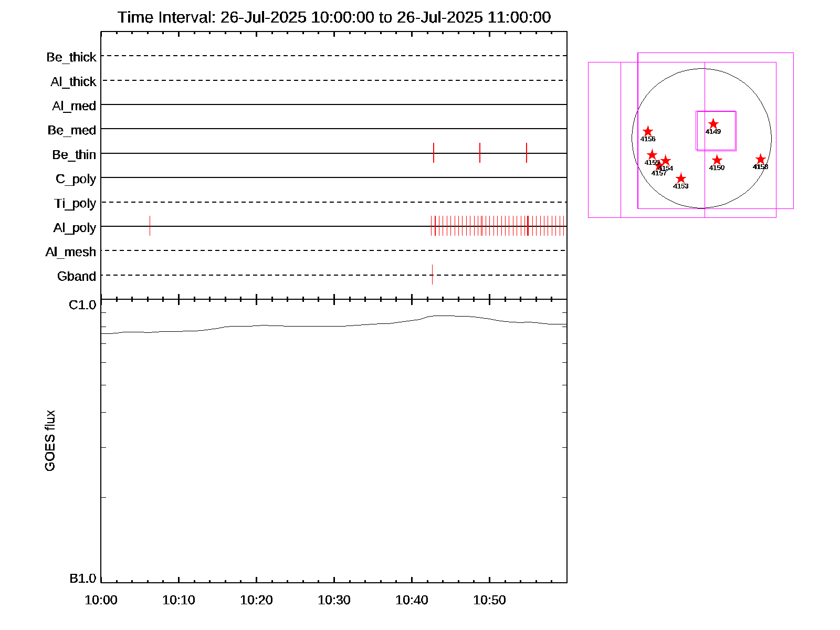Click the GOES flux axis label

coord(50,441)
